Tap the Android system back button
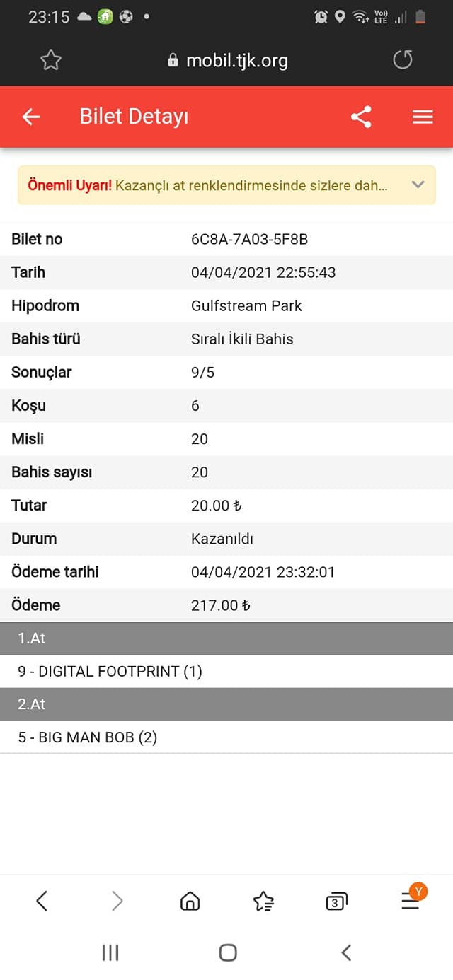 [346, 952]
